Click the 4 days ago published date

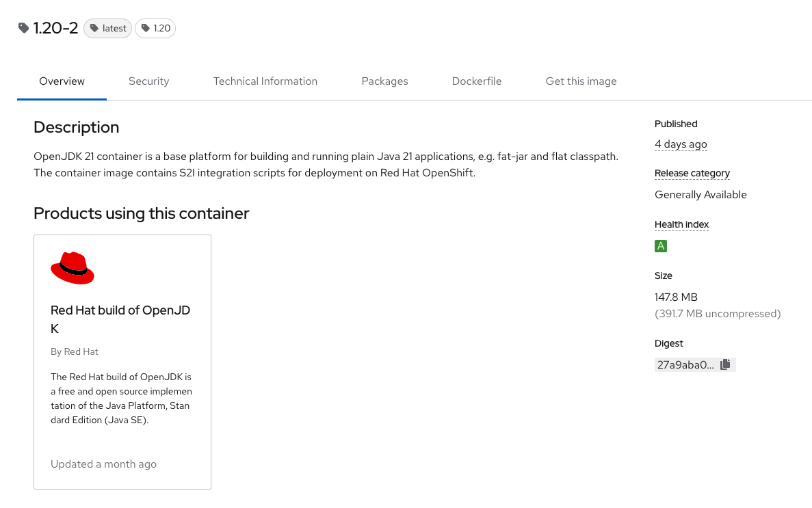pyautogui.click(x=681, y=144)
